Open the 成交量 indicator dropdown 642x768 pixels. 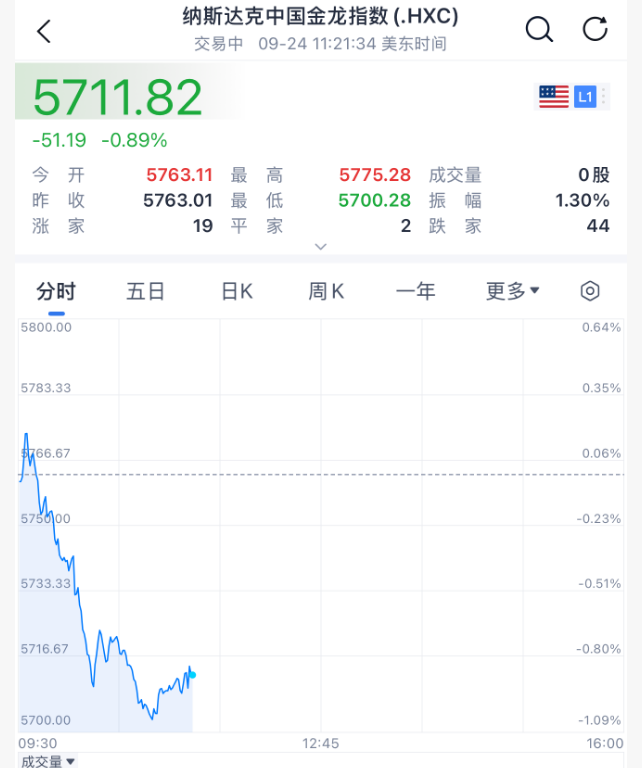click(x=48, y=761)
